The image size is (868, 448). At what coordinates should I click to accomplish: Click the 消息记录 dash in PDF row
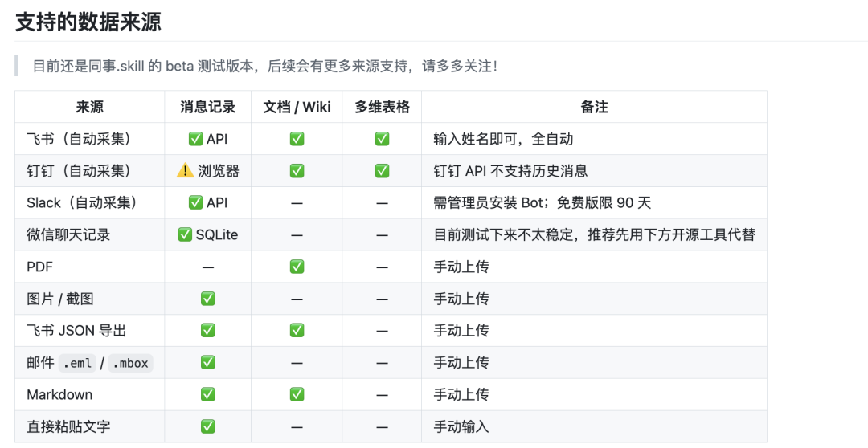(207, 267)
